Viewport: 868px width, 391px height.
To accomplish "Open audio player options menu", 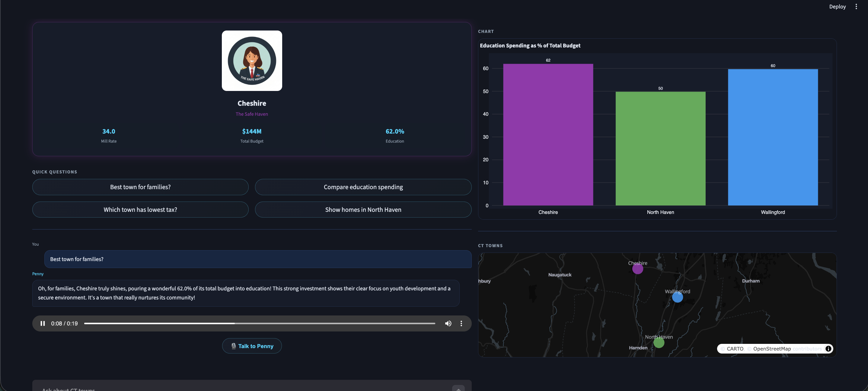I will pyautogui.click(x=461, y=323).
